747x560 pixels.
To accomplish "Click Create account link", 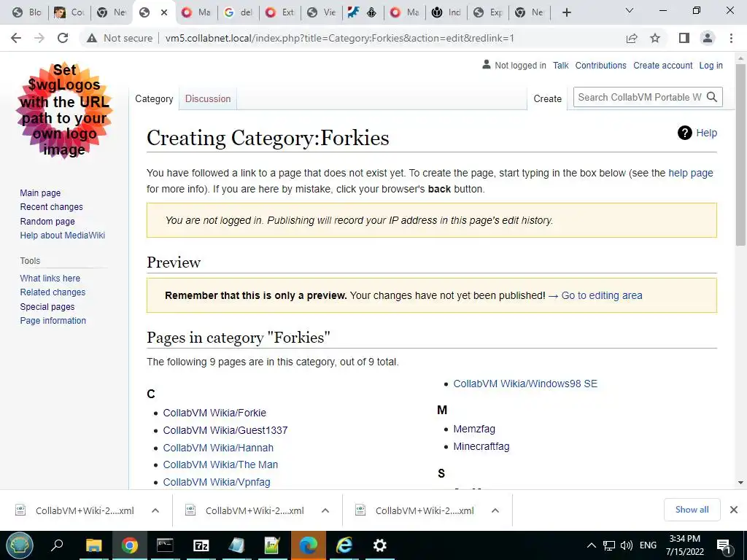I will (662, 66).
